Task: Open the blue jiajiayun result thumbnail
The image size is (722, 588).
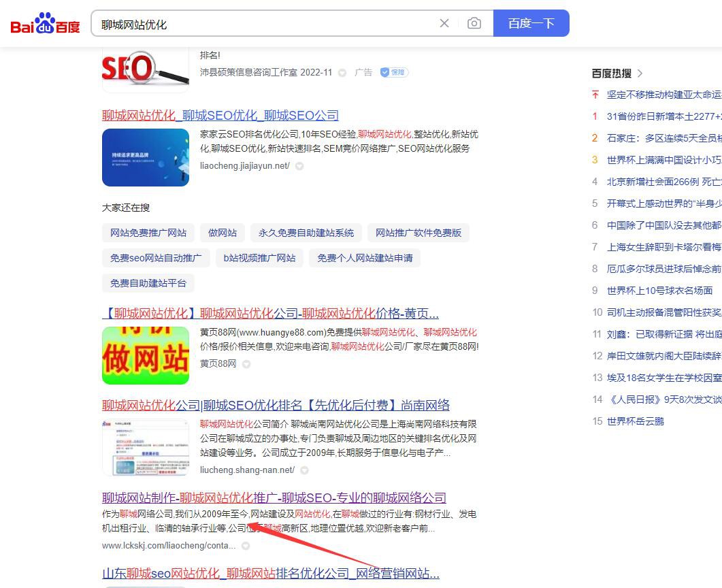Action: [x=146, y=157]
